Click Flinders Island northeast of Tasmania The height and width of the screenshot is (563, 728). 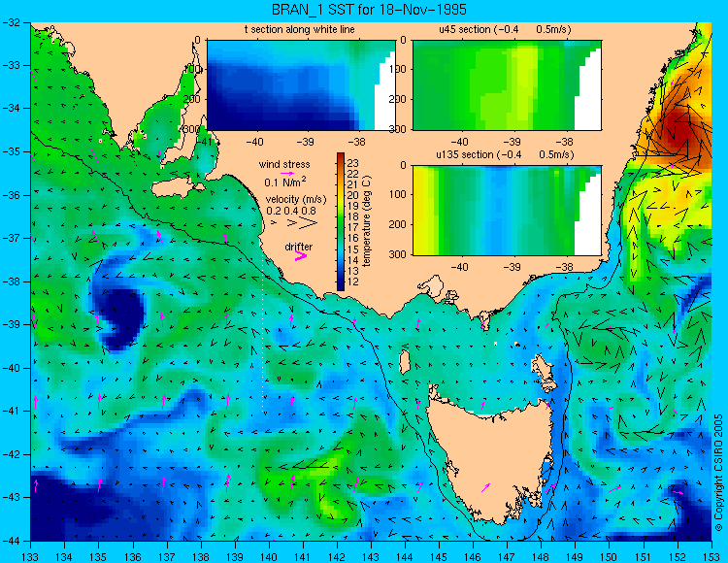tap(541, 369)
